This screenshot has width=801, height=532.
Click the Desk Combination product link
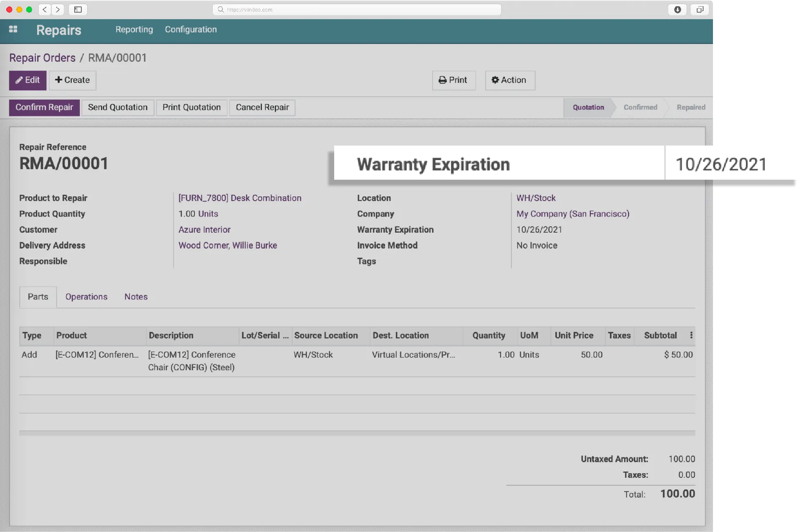pos(239,198)
